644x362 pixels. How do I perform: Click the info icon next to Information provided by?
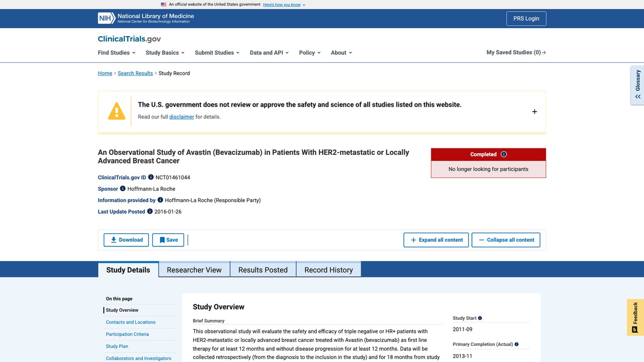point(160,200)
